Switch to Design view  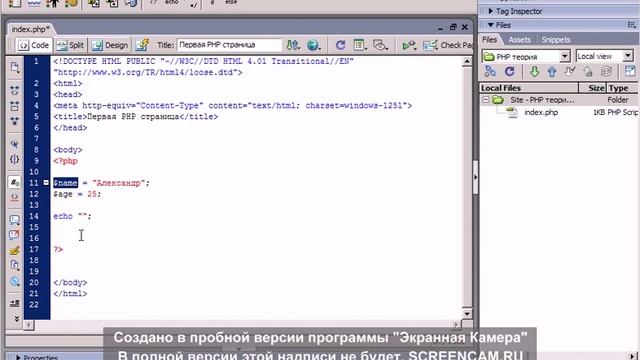point(110,45)
